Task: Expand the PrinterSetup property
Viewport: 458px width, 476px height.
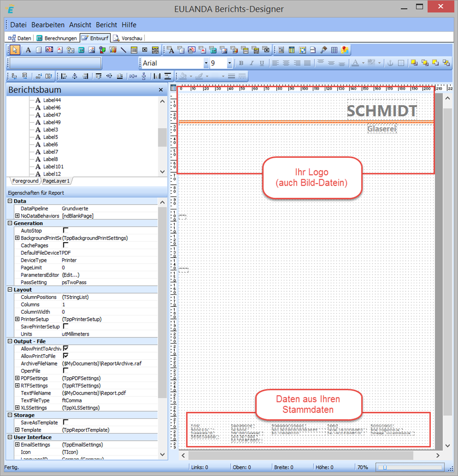Action: (x=17, y=319)
